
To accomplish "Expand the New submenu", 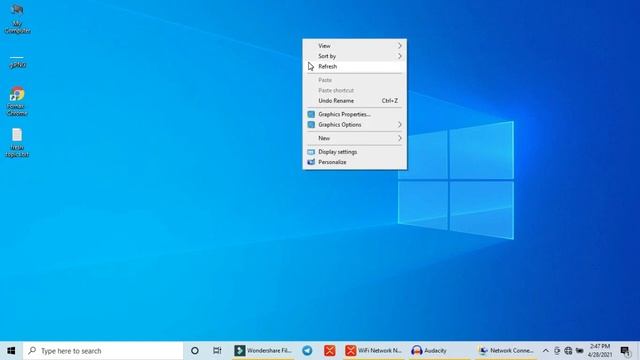I will coord(354,138).
